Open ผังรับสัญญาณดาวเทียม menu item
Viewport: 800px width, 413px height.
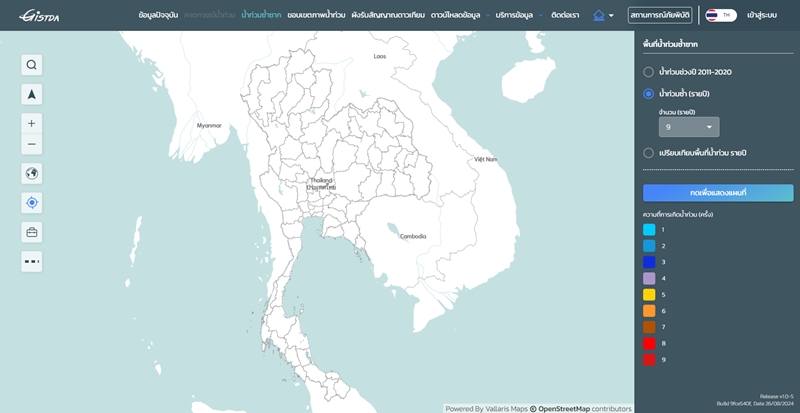(x=388, y=15)
